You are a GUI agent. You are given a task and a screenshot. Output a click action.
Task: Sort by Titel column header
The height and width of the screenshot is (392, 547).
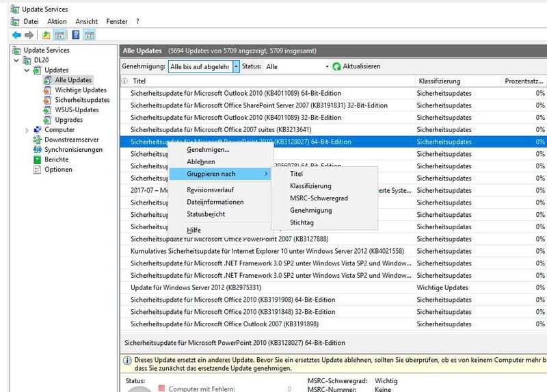(271, 81)
